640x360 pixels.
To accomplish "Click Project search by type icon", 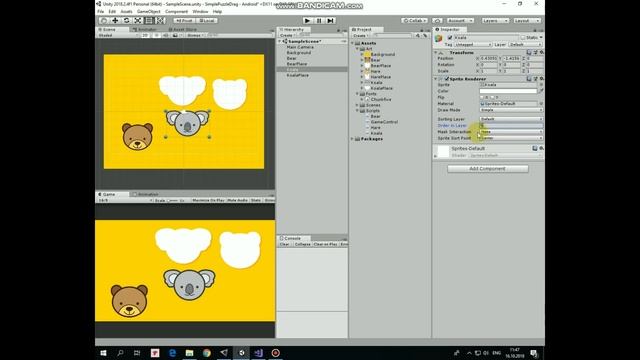I will [x=418, y=36].
